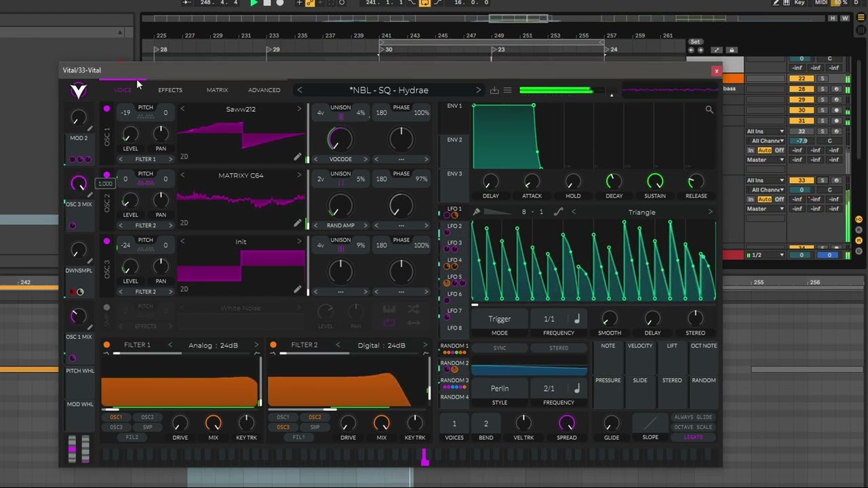Click the Vital logo icon
The width and height of the screenshot is (868, 488).
[79, 90]
